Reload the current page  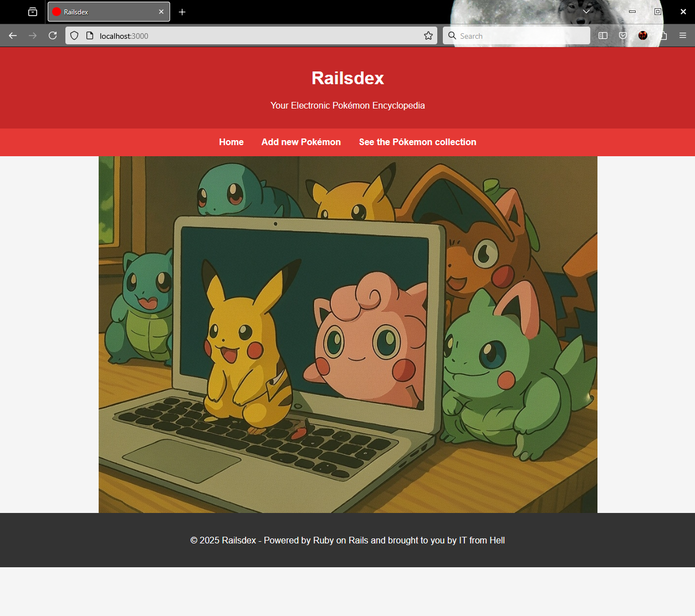(53, 35)
